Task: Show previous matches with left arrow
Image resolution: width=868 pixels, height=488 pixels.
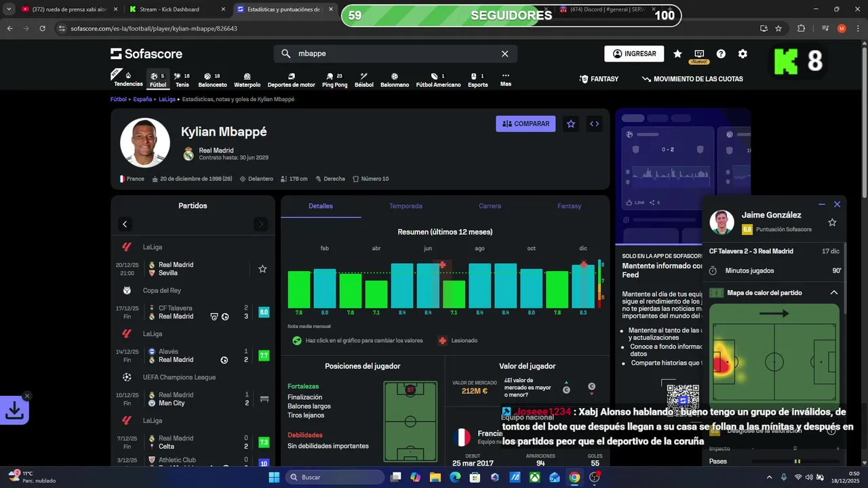Action: click(125, 224)
